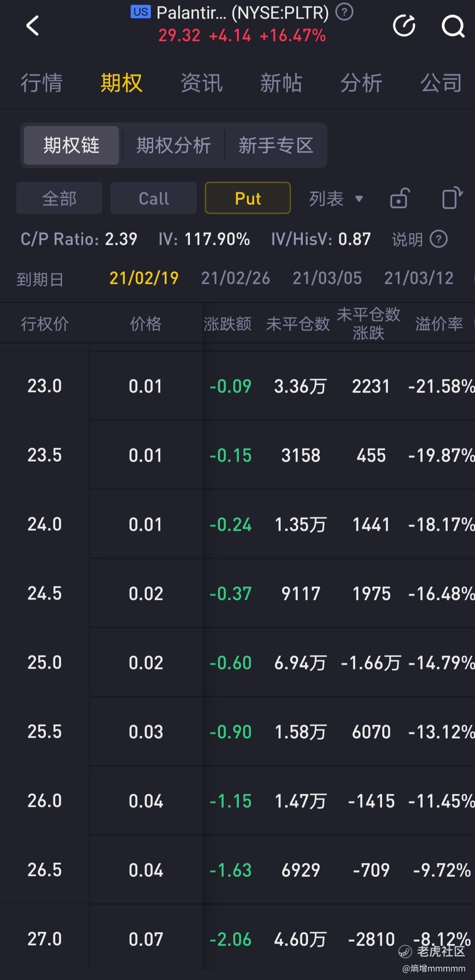Select expiry date 21/02/26
The height and width of the screenshot is (980, 475).
(235, 278)
